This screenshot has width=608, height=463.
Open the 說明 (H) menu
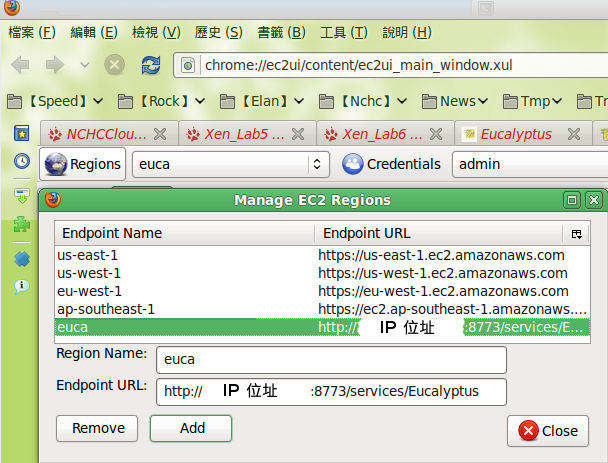pyautogui.click(x=407, y=32)
